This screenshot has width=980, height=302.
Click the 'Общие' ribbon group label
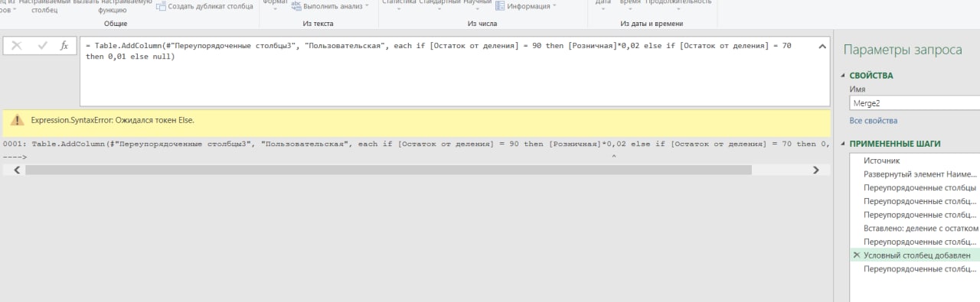click(x=116, y=24)
